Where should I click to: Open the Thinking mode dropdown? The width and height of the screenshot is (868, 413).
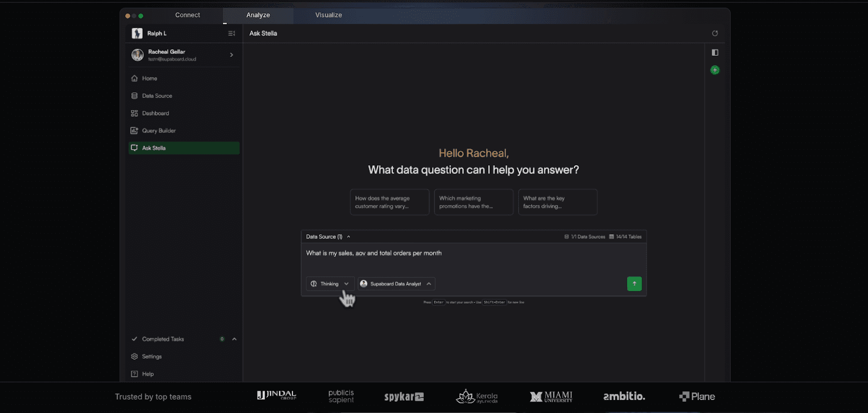coord(330,284)
